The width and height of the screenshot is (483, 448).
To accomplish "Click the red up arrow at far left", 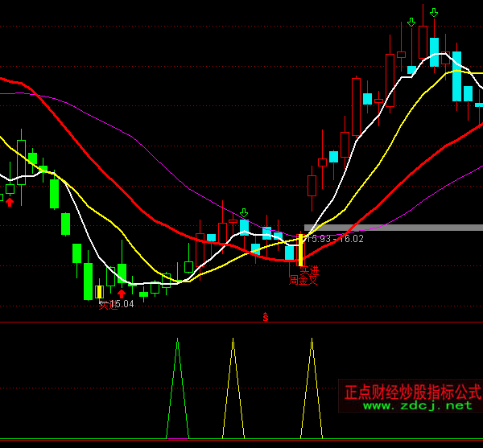I will (10, 202).
